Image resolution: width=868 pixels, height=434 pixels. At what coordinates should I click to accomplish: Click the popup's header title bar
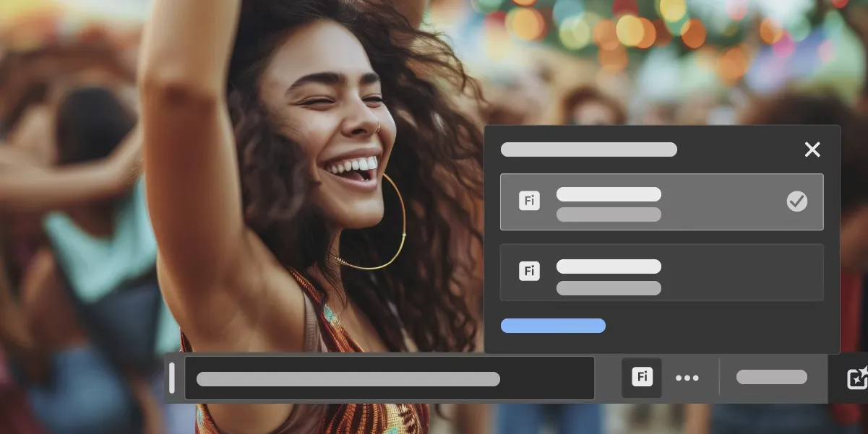pos(588,149)
